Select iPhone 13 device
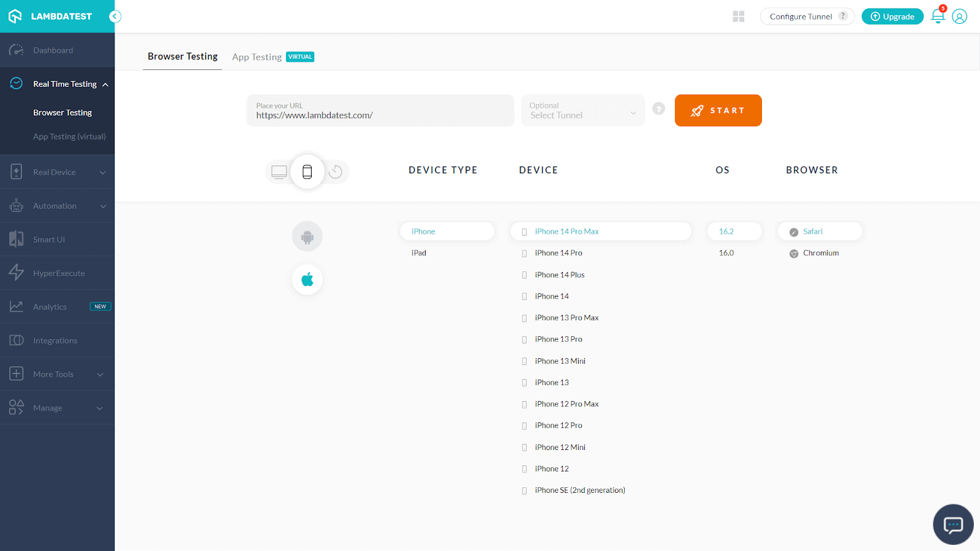This screenshot has height=551, width=980. point(552,383)
